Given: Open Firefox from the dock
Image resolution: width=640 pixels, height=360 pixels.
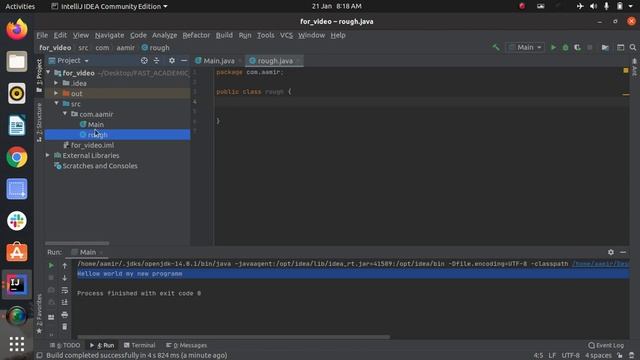Looking at the screenshot, I should [17, 29].
